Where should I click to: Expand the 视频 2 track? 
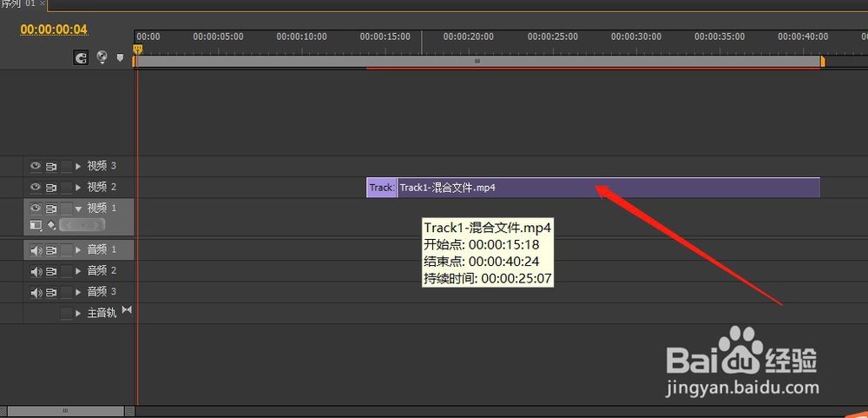coord(78,188)
